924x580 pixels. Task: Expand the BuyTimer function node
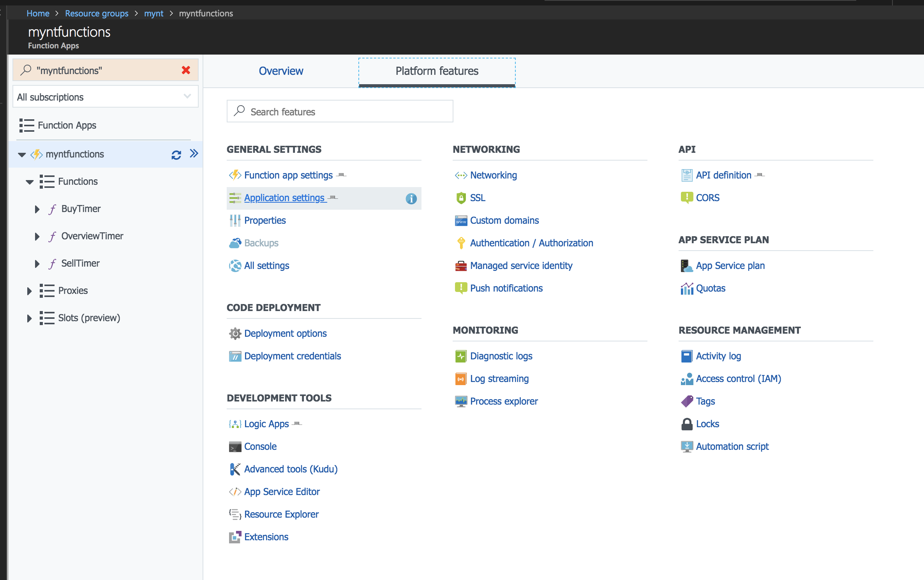[x=37, y=209]
